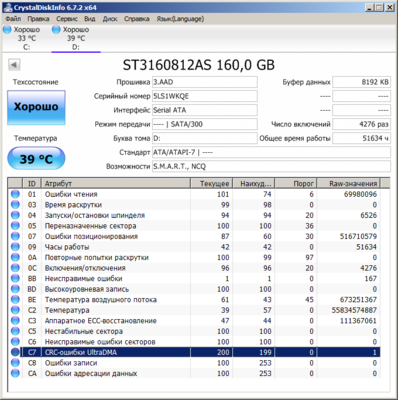Open the Язык(Language) menu
This screenshot has height=400, width=398.
point(180,19)
